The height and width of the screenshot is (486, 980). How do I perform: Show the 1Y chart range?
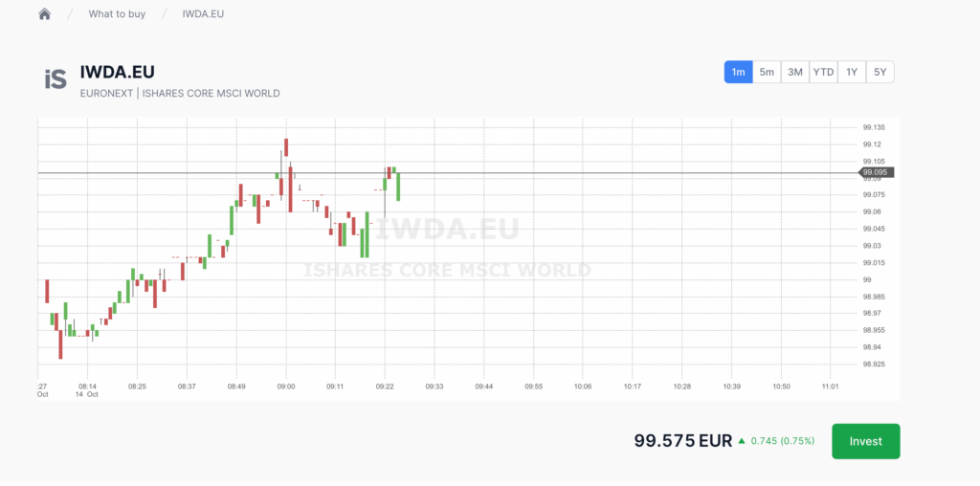tap(852, 72)
